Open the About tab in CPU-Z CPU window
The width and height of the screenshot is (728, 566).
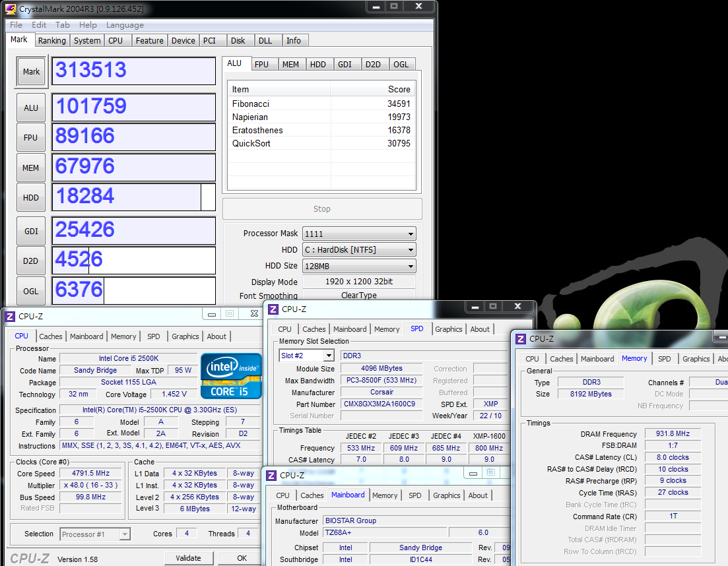[216, 337]
